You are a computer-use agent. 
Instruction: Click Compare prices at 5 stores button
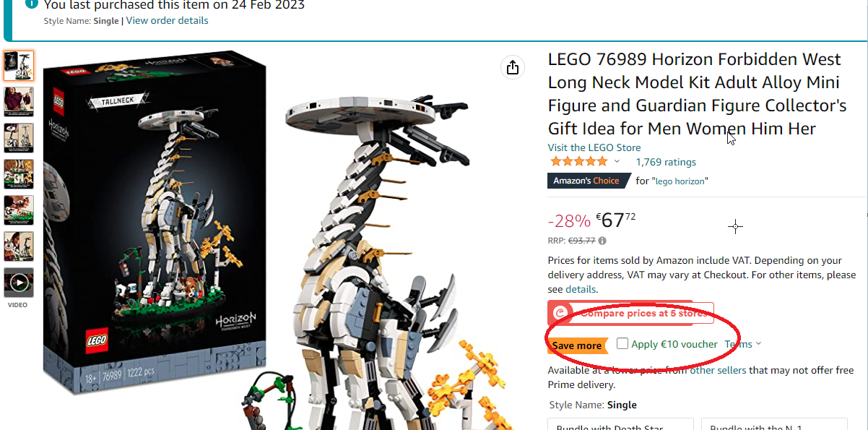point(631,313)
